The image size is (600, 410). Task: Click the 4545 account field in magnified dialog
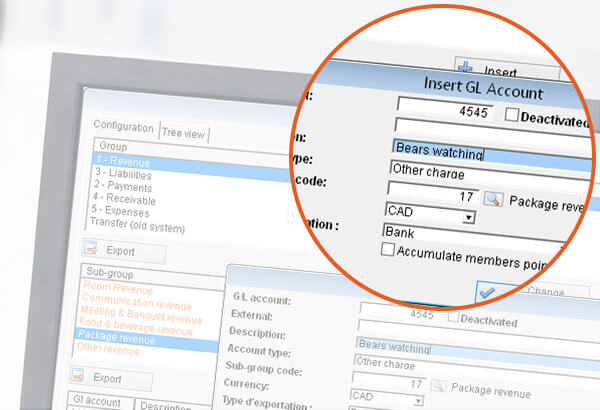pos(445,109)
